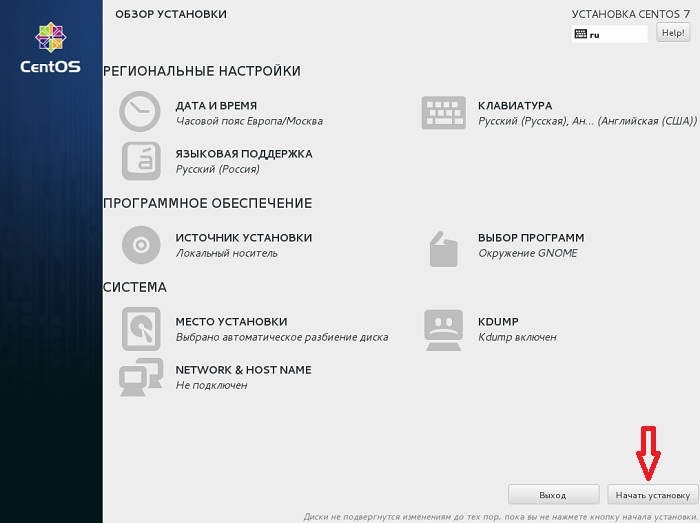This screenshot has height=523, width=700.
Task: Click the text Не подключен
Action: [211, 385]
